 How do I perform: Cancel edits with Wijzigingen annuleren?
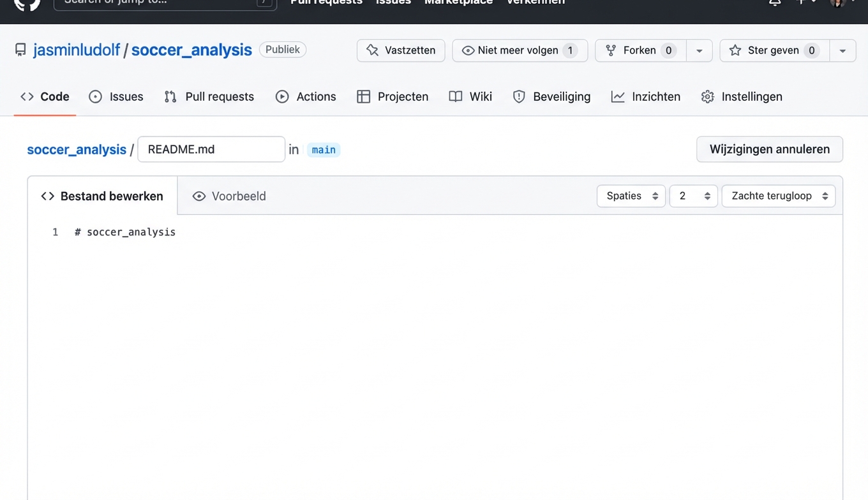(769, 149)
